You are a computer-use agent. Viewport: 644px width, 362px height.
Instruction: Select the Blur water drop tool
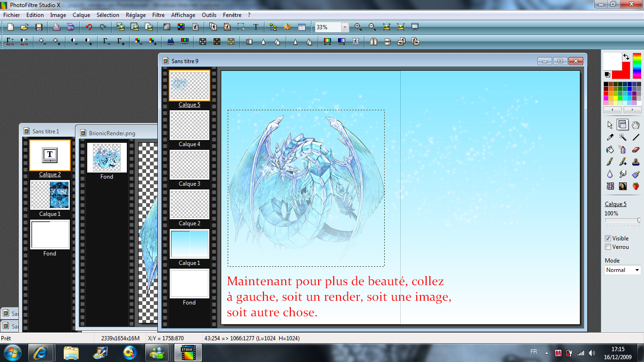coord(610,174)
